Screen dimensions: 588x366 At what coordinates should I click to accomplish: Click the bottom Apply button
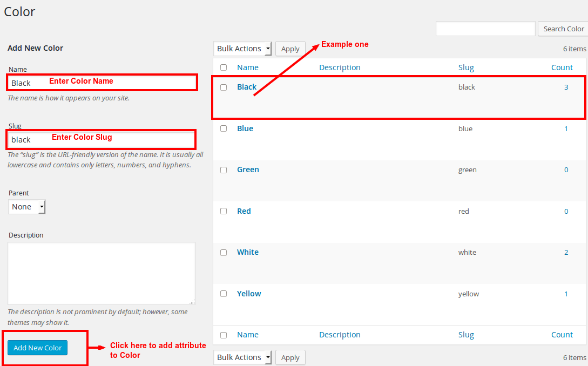pos(290,357)
